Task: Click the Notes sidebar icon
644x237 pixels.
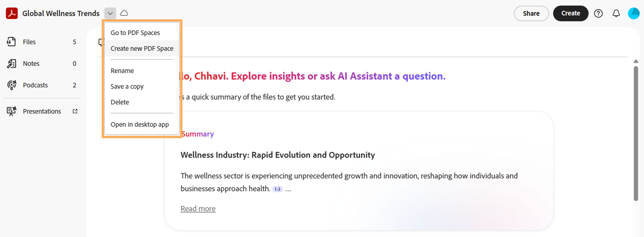Action: coord(11,64)
